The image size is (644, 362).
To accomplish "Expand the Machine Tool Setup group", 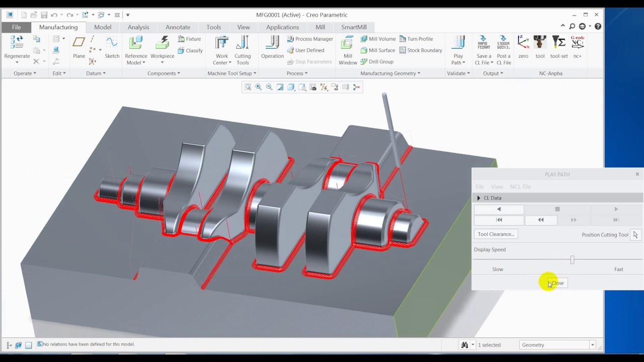I will coord(232,73).
